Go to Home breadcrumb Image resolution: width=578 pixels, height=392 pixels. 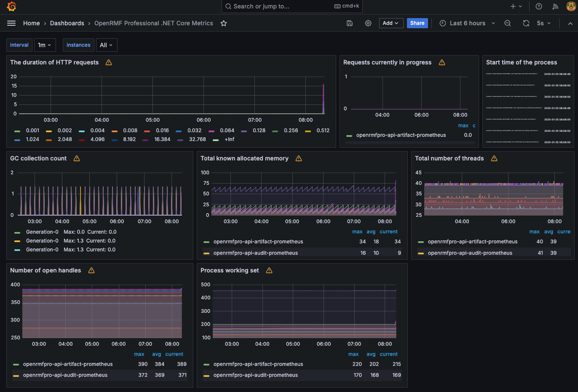(x=32, y=23)
